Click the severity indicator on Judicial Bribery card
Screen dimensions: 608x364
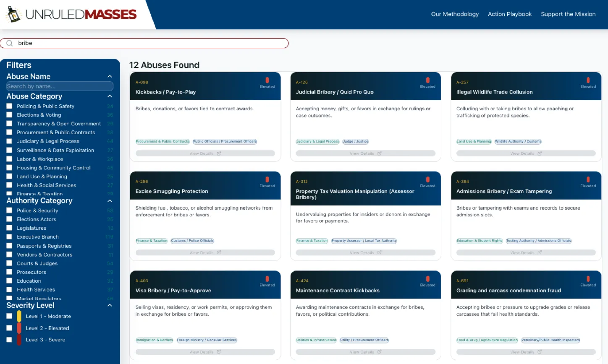pos(428,81)
